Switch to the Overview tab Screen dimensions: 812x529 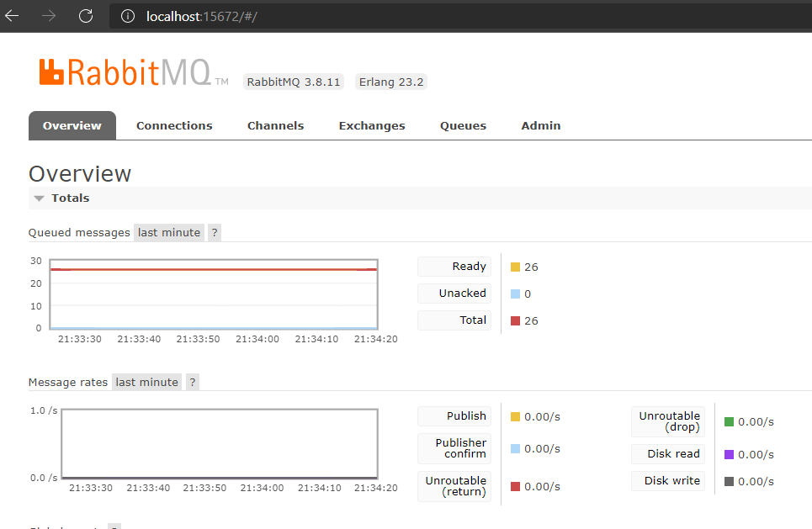(x=72, y=126)
